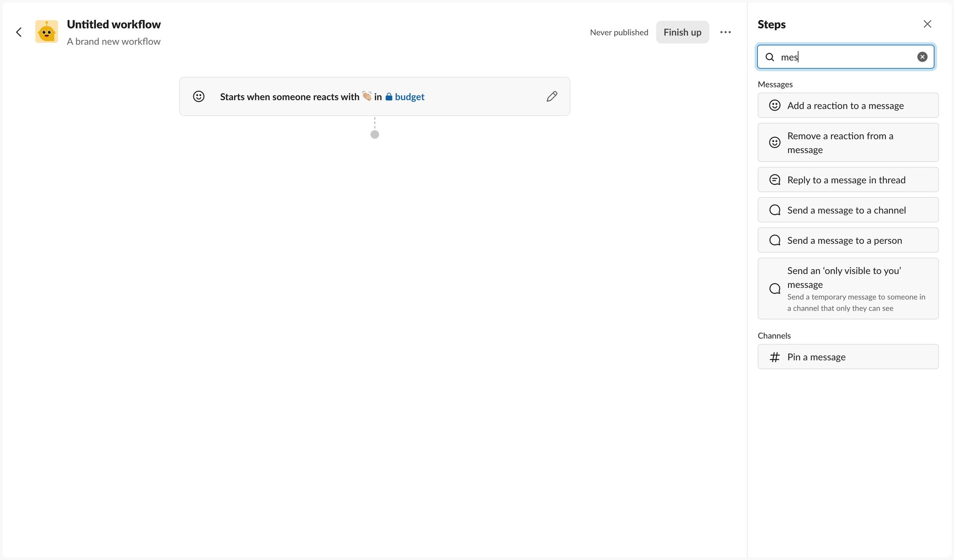Select the Add a reaction smiley icon
The image size is (954, 560).
coord(775,105)
